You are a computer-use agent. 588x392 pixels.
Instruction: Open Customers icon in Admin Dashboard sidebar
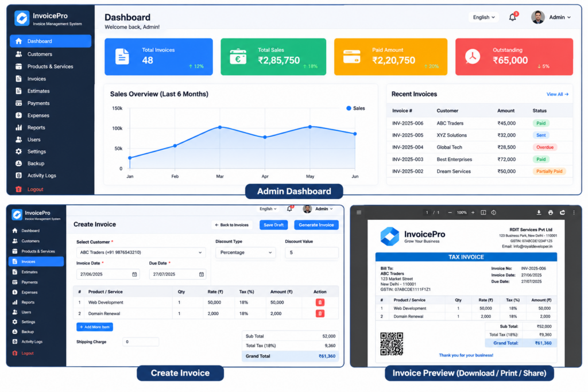(18, 54)
